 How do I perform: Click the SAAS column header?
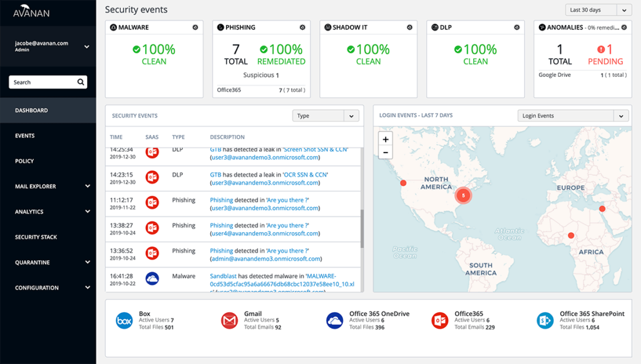pyautogui.click(x=151, y=137)
